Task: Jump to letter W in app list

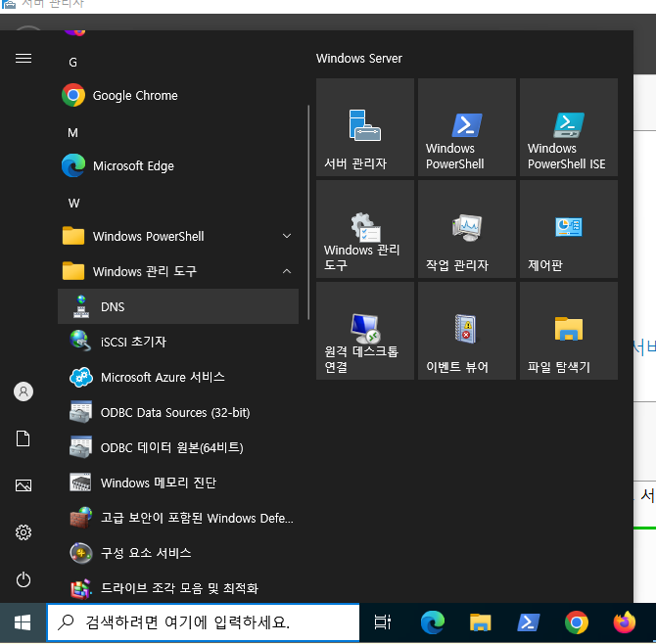Action: [x=73, y=204]
